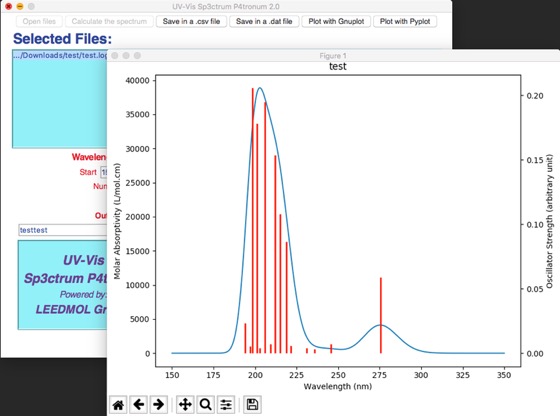
Task: Click the LEEDMOL logo text
Action: 71,309
